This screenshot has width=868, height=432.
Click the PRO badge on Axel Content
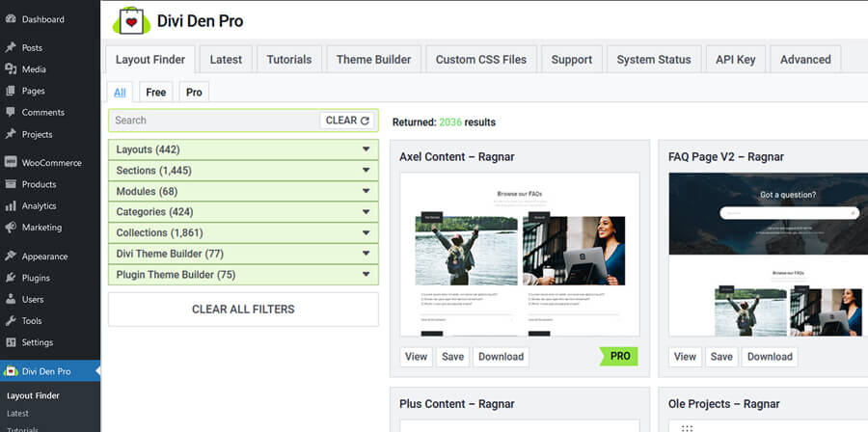(619, 356)
